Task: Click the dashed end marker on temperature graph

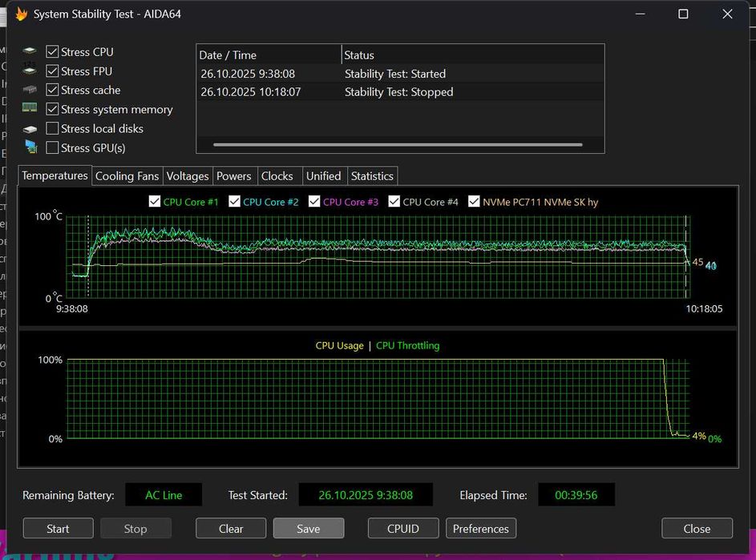Action: click(685, 257)
